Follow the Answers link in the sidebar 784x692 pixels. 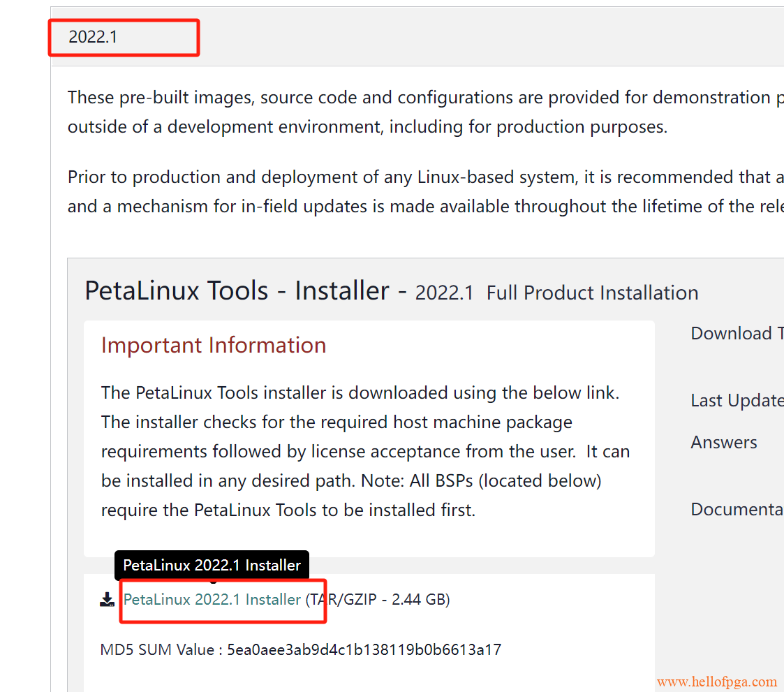pyautogui.click(x=724, y=442)
